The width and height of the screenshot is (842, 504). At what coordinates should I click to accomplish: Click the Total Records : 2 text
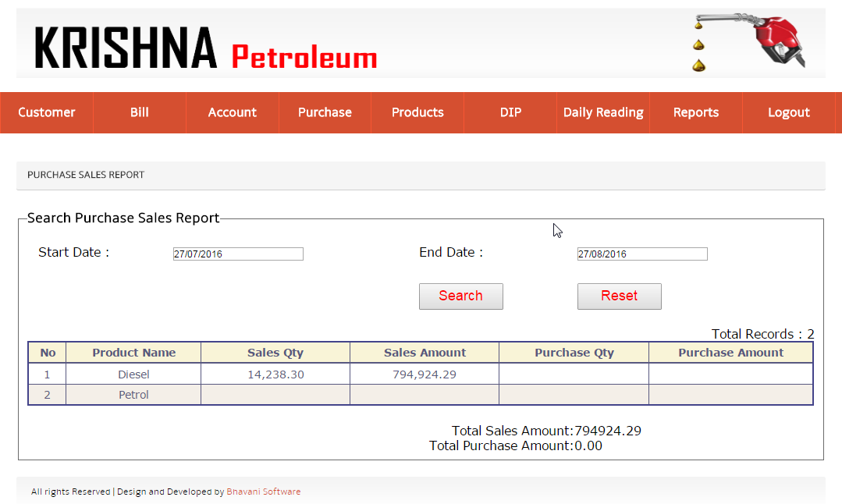[x=763, y=334]
